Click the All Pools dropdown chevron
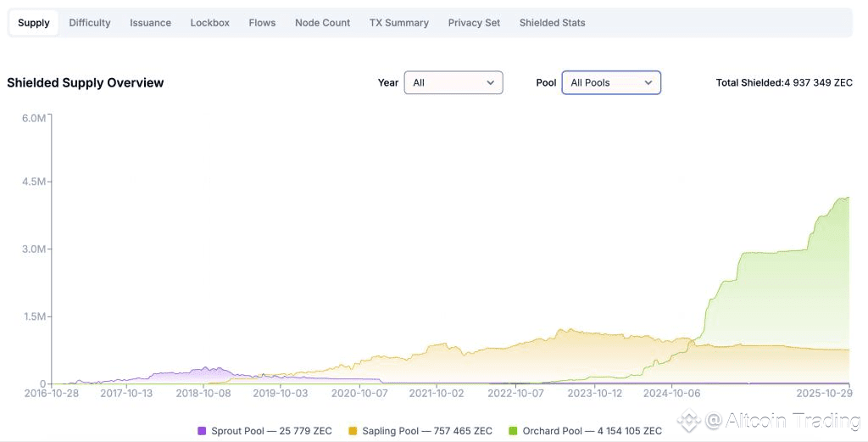The width and height of the screenshot is (868, 442). pos(648,82)
